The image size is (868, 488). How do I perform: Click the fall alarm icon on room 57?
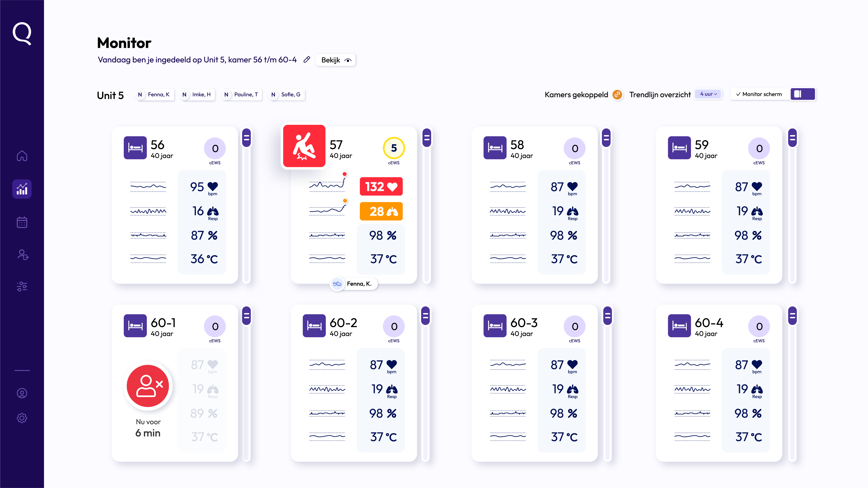click(x=304, y=146)
